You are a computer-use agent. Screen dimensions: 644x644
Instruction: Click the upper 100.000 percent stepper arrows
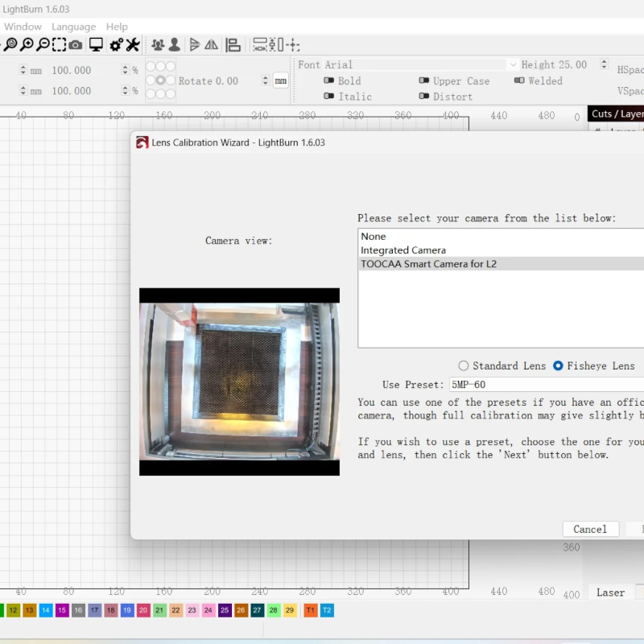126,70
